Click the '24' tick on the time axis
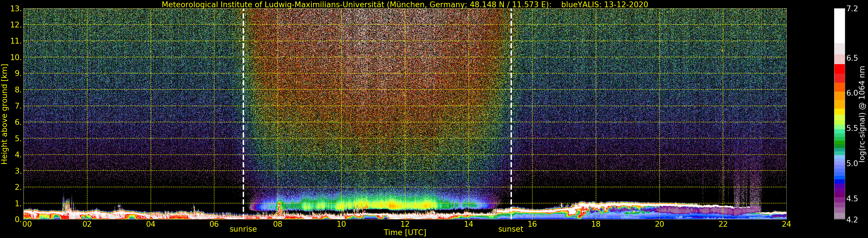 (786, 224)
